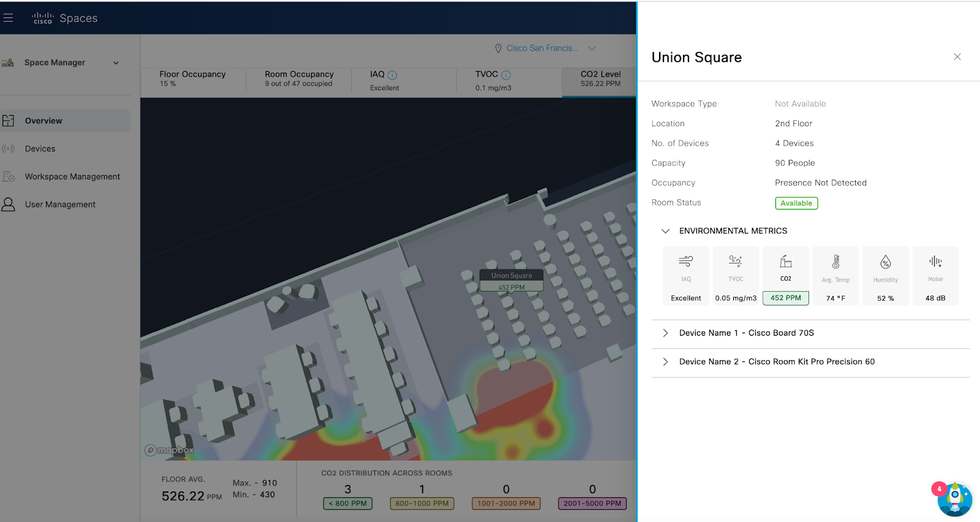
Task: Collapse the Environmental Metrics section
Action: click(x=665, y=231)
